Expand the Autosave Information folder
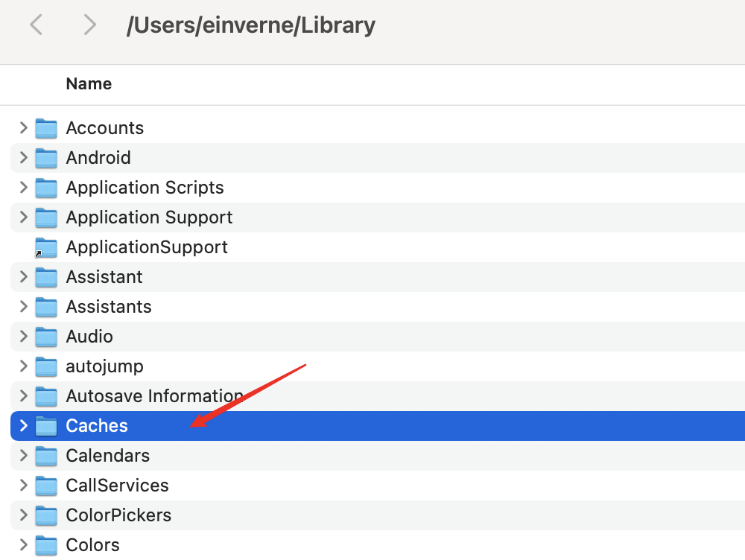The height and width of the screenshot is (560, 745). tap(23, 396)
